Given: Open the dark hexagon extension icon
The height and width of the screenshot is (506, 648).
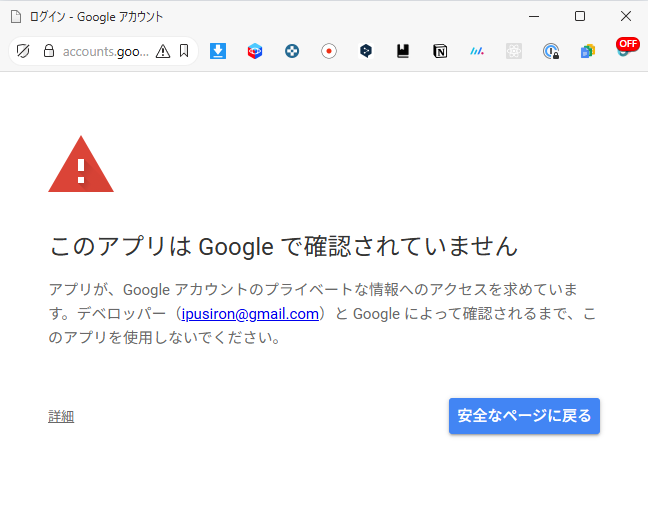Looking at the screenshot, I should [366, 51].
